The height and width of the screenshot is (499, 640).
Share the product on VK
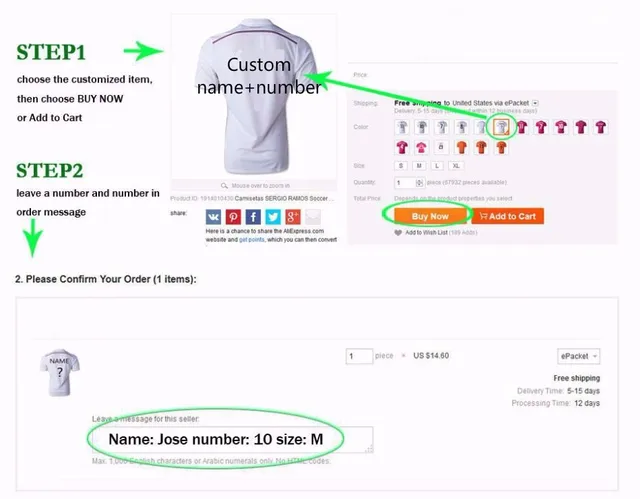click(x=213, y=217)
